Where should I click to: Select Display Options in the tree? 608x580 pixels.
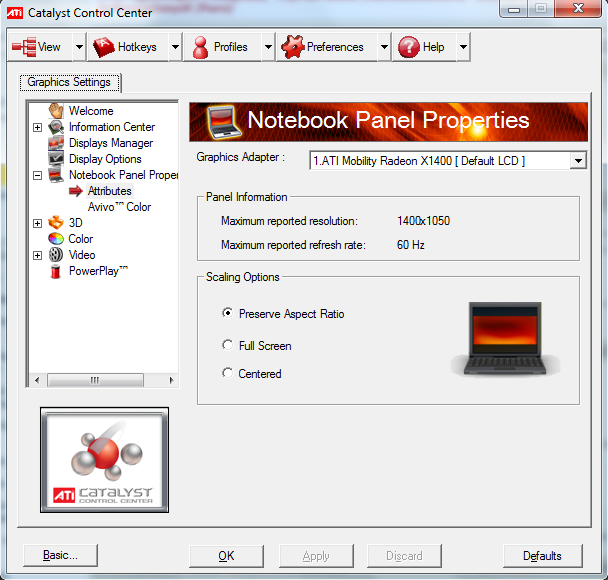tap(105, 159)
